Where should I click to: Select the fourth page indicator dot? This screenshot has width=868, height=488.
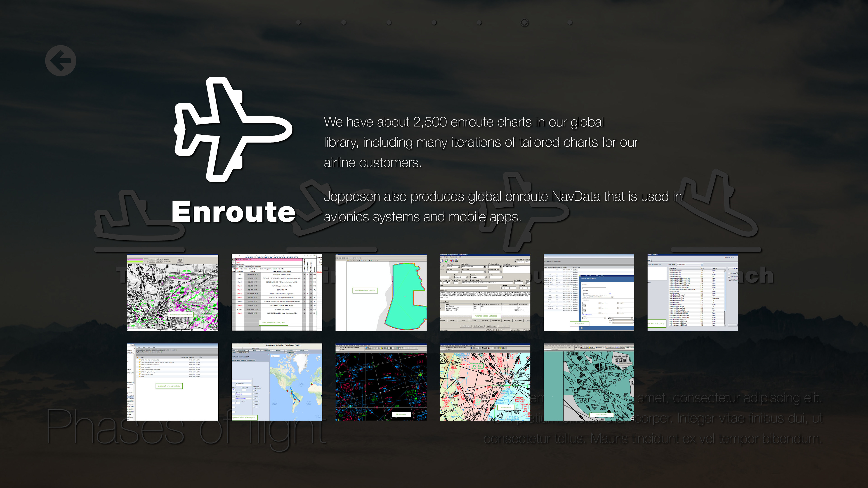pyautogui.click(x=434, y=23)
